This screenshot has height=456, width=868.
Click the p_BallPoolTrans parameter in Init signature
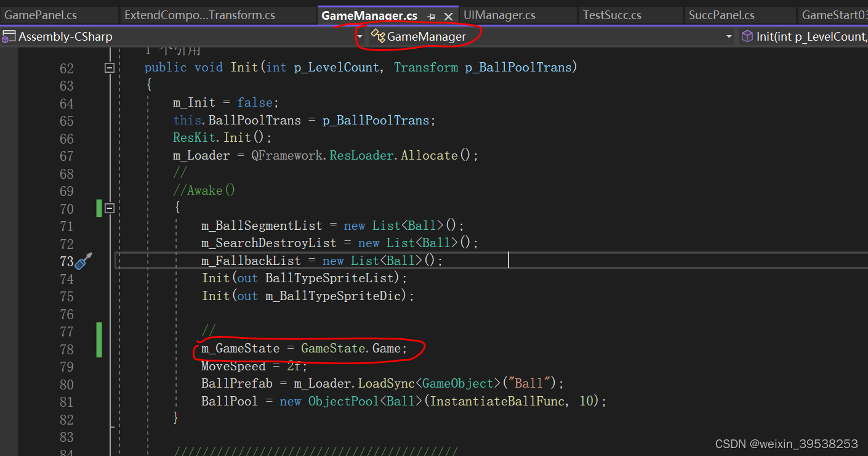[x=518, y=68]
